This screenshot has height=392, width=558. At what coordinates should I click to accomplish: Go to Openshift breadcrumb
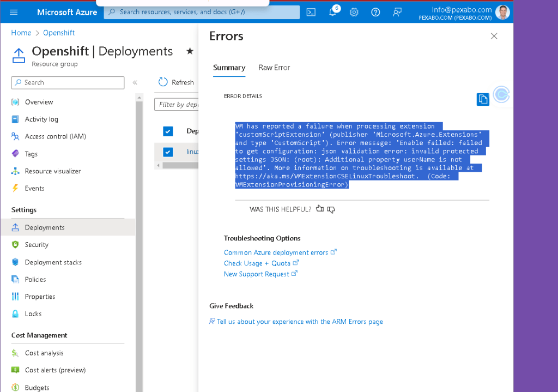(59, 33)
